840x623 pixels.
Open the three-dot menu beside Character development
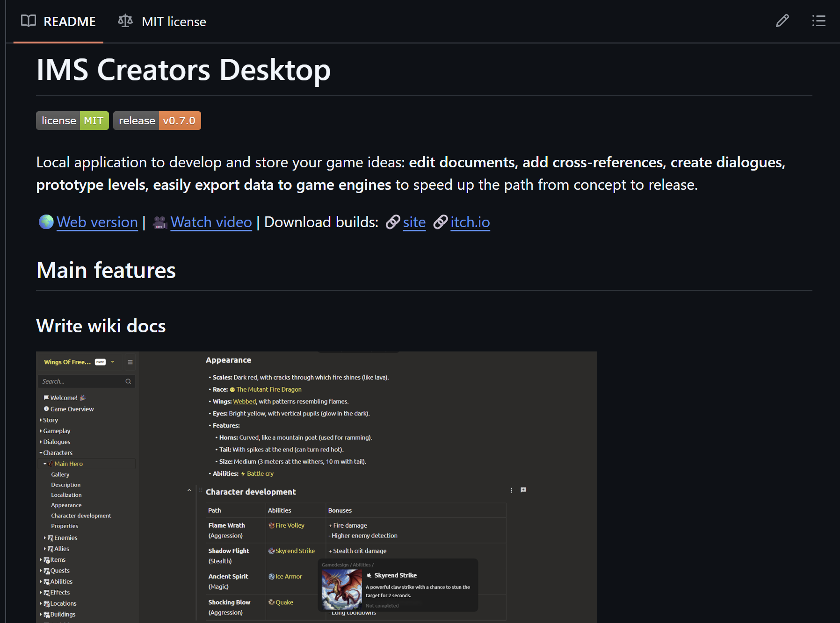coord(511,490)
